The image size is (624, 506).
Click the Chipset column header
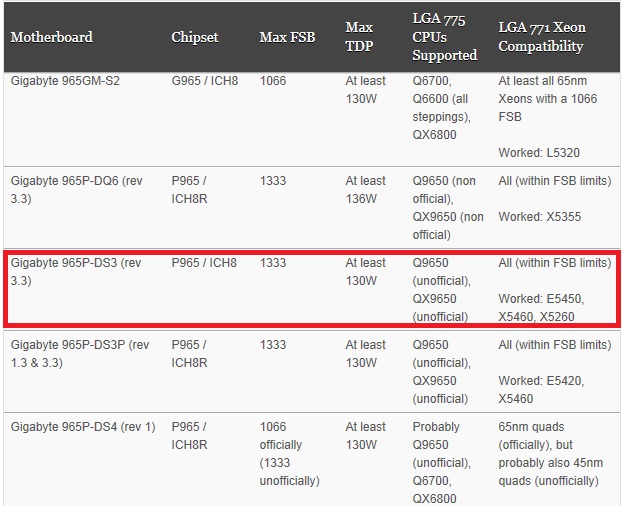[x=195, y=38]
